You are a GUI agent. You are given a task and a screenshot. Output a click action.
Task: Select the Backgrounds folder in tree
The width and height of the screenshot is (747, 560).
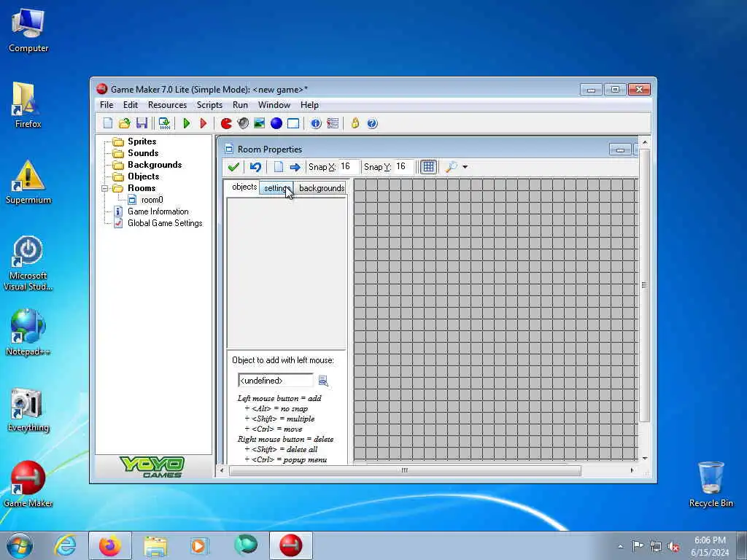[155, 165]
